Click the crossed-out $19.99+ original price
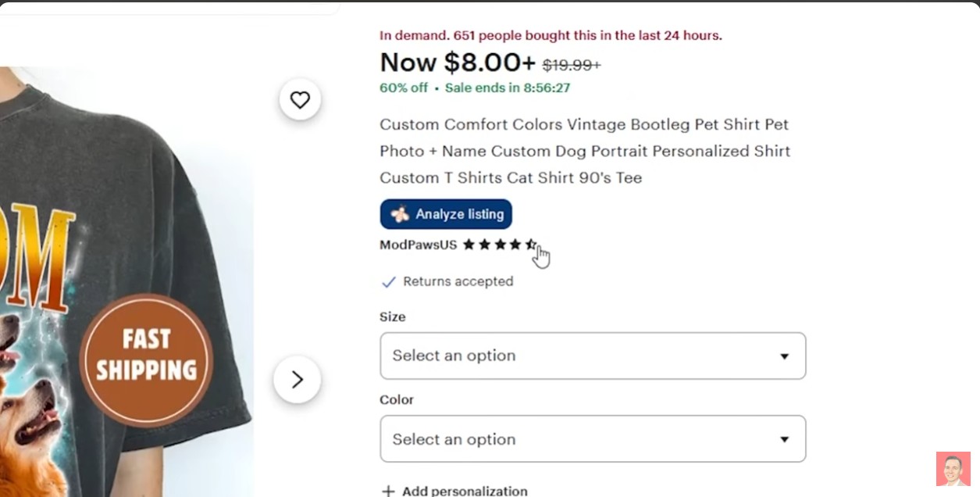The image size is (980, 497). point(572,65)
